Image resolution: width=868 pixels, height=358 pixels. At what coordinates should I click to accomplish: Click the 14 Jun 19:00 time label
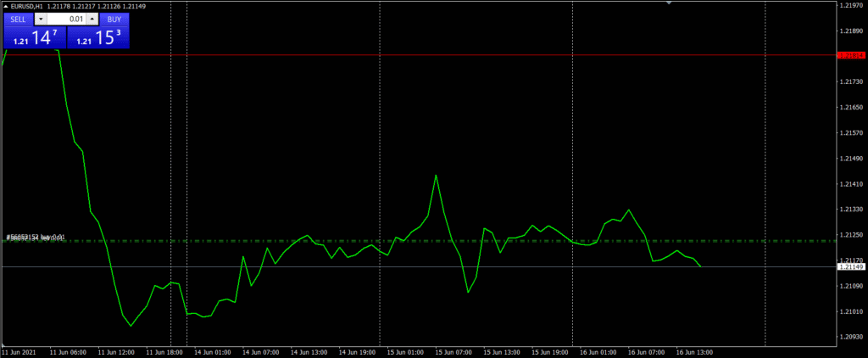point(355,352)
